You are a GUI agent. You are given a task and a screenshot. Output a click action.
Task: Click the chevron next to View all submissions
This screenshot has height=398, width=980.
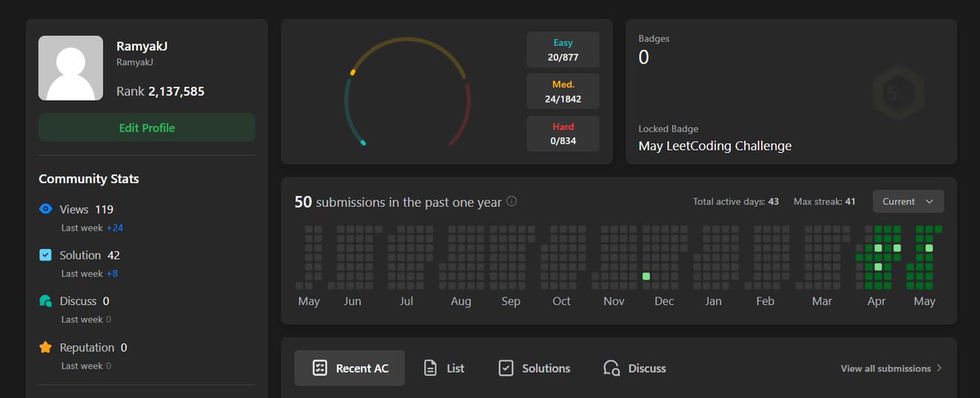pyautogui.click(x=939, y=369)
